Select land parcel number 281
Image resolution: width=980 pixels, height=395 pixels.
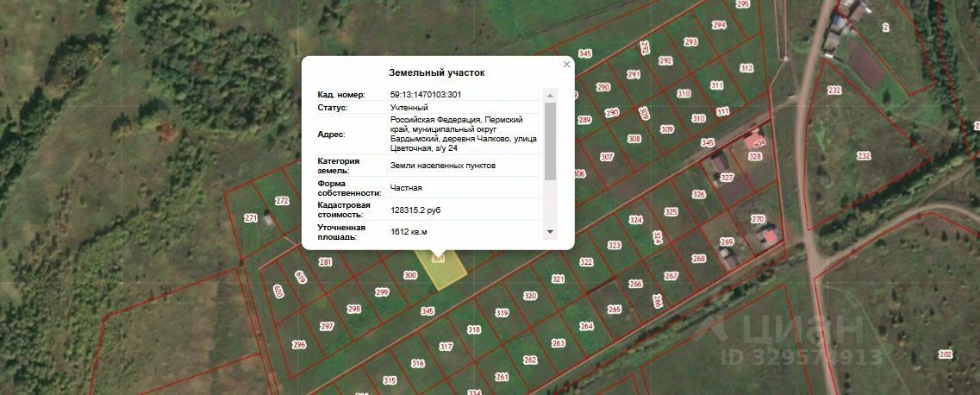tap(325, 262)
